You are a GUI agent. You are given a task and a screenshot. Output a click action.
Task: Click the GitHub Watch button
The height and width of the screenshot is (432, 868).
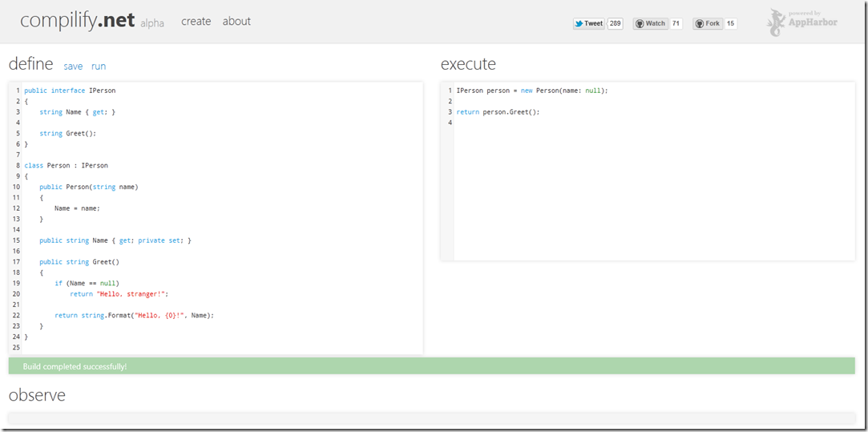pos(651,23)
